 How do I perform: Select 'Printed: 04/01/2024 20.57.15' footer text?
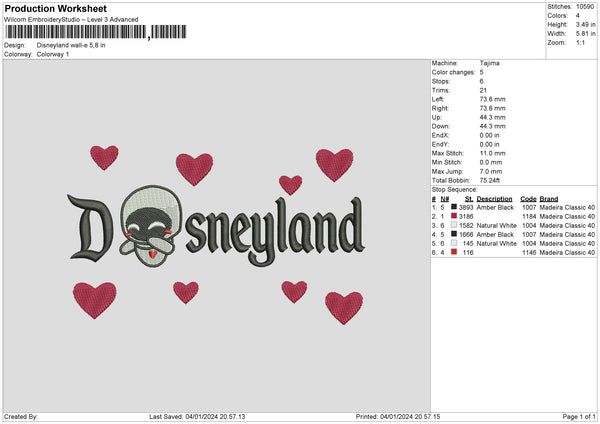(398, 416)
